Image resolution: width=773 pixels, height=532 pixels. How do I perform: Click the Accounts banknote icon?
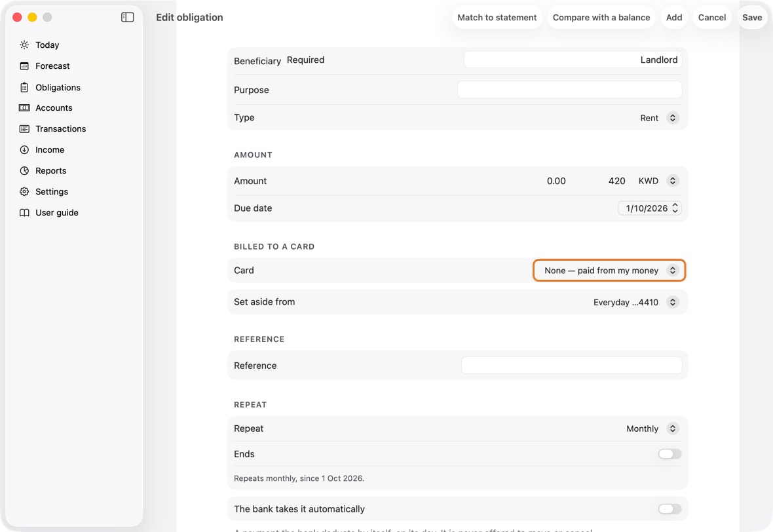point(24,108)
